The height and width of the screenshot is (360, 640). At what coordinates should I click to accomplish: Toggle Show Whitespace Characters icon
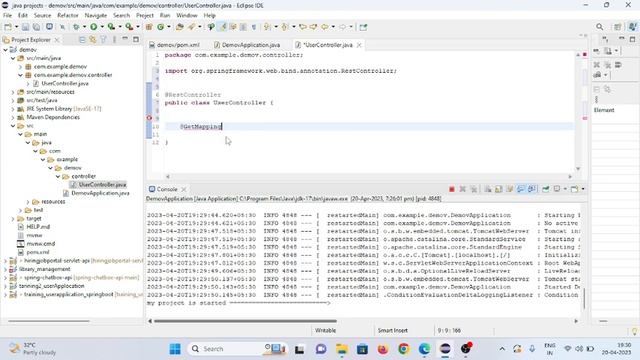click(254, 27)
